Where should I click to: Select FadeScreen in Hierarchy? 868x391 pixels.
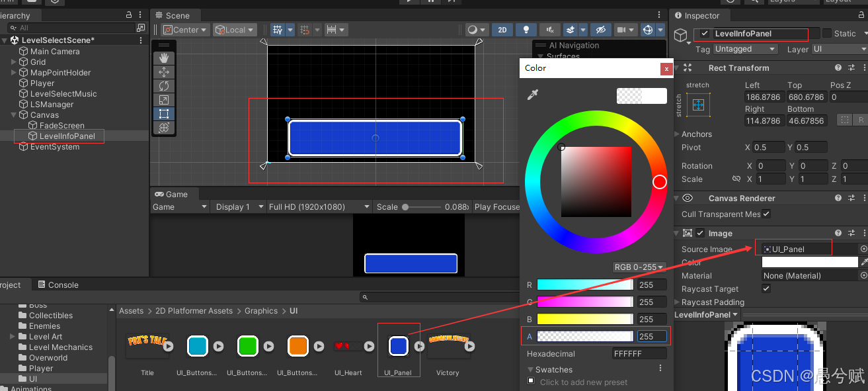(x=61, y=126)
